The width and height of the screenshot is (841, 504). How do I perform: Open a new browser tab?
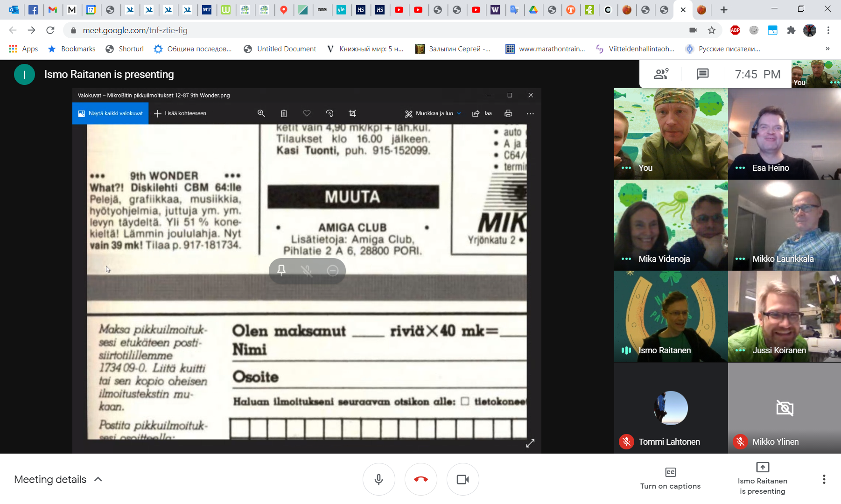tap(724, 10)
